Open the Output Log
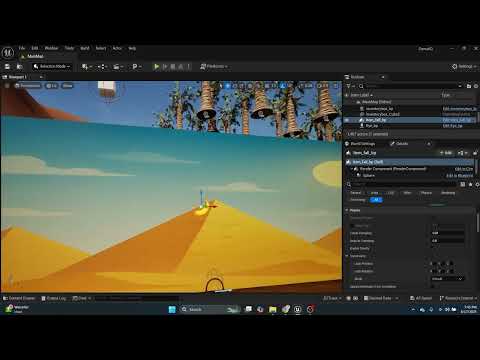 [x=53, y=298]
